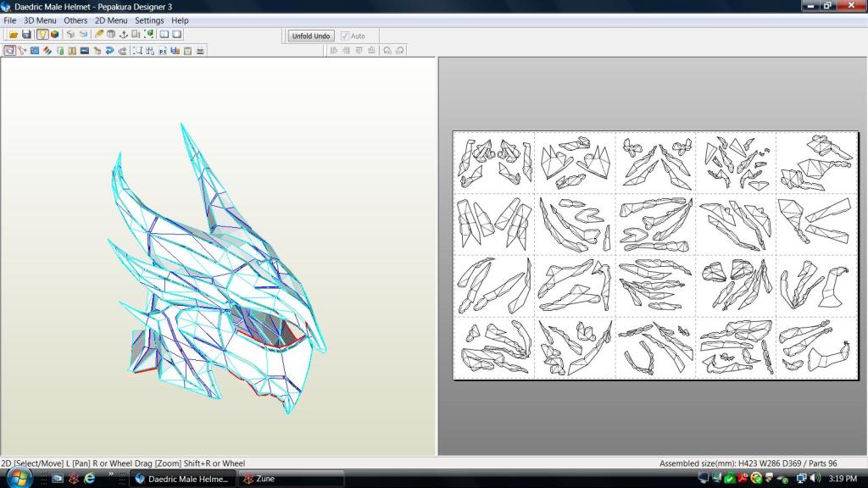Launch Internet Explorer from quick launch

[89, 479]
